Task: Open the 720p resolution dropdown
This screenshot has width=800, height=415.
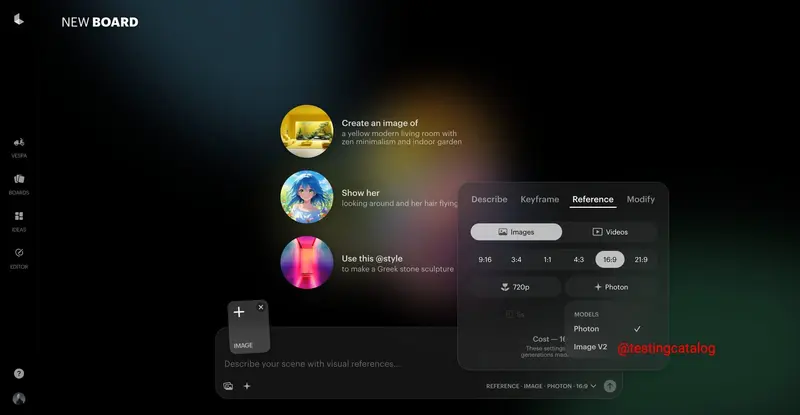Action: click(516, 287)
